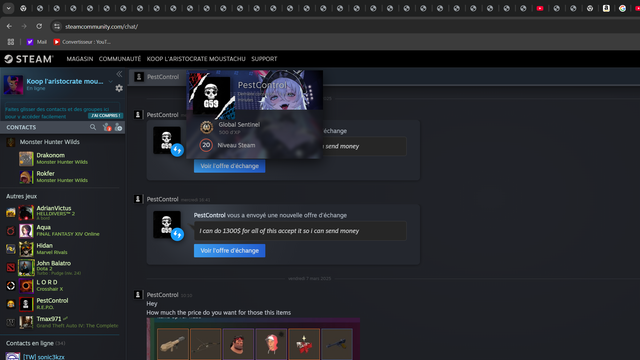
Task: Click the 'Global Sentinel' badge label
Action: click(239, 124)
